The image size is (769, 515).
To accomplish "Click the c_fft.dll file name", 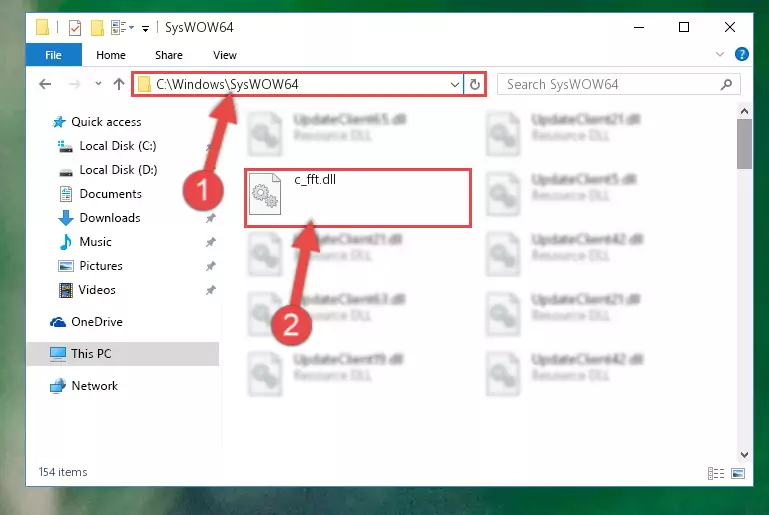I will pyautogui.click(x=315, y=180).
